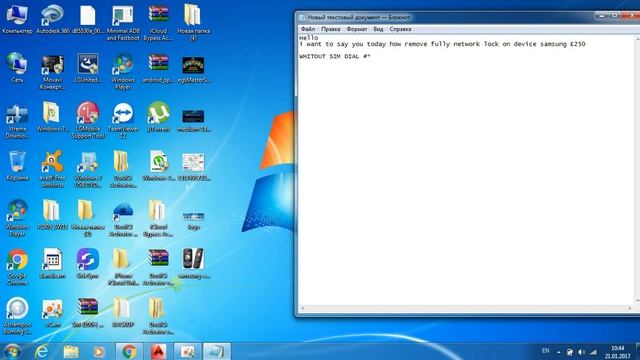The height and width of the screenshot is (360, 640).
Task: Select the d85530e_00 file icon
Action: (88, 19)
